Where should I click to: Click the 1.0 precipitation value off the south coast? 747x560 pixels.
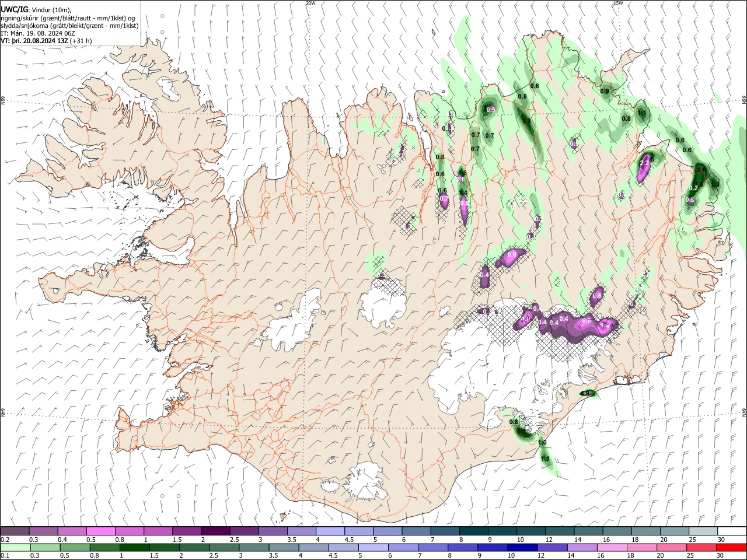542,443
